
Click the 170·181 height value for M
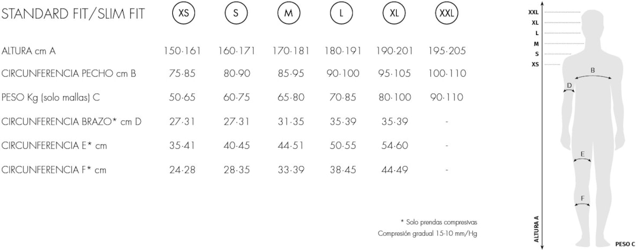290,52
